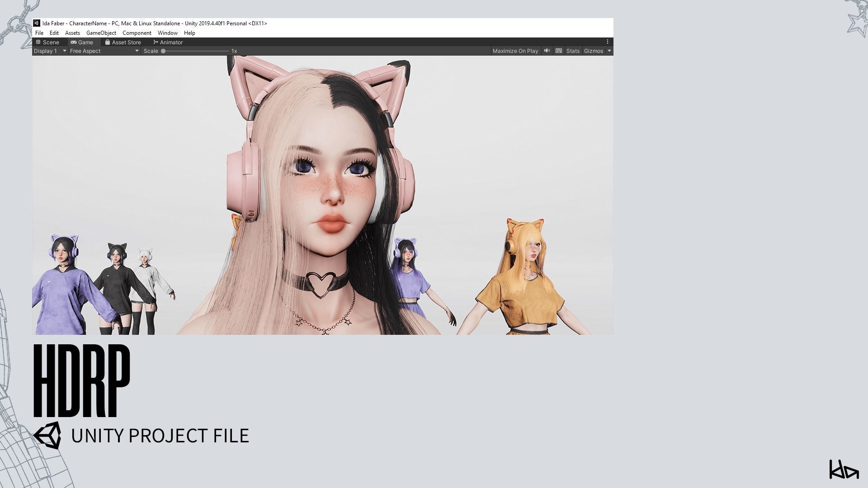This screenshot has height=488, width=868.
Task: Open the Component menu
Action: (x=137, y=33)
